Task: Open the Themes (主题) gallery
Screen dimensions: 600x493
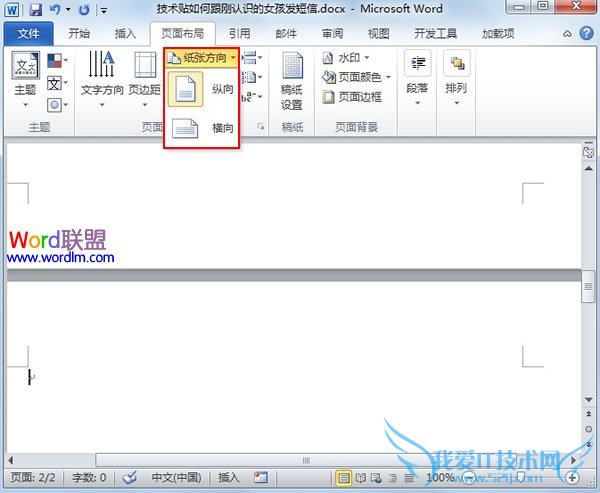Action: click(x=25, y=79)
